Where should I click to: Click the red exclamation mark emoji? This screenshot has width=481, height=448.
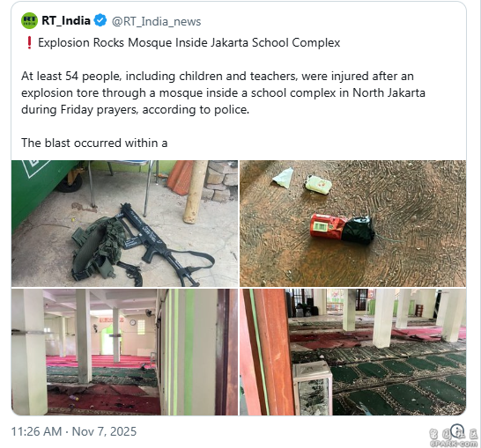click(29, 42)
